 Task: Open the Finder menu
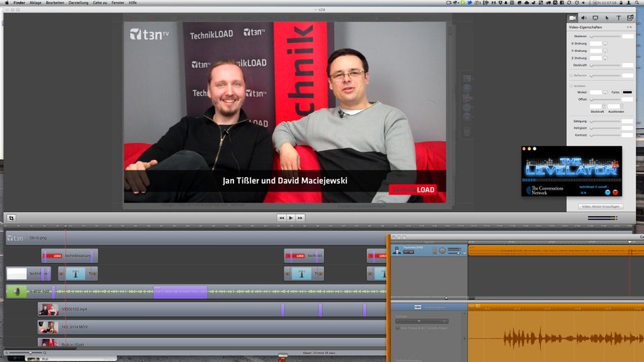pyautogui.click(x=19, y=3)
